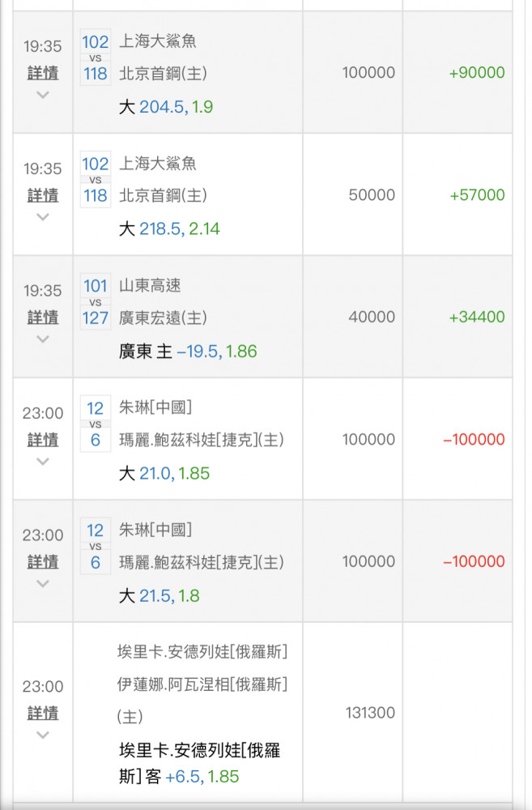
Task: Open 詳情 link for Shanghai 204.5 bet
Action: 43,73
